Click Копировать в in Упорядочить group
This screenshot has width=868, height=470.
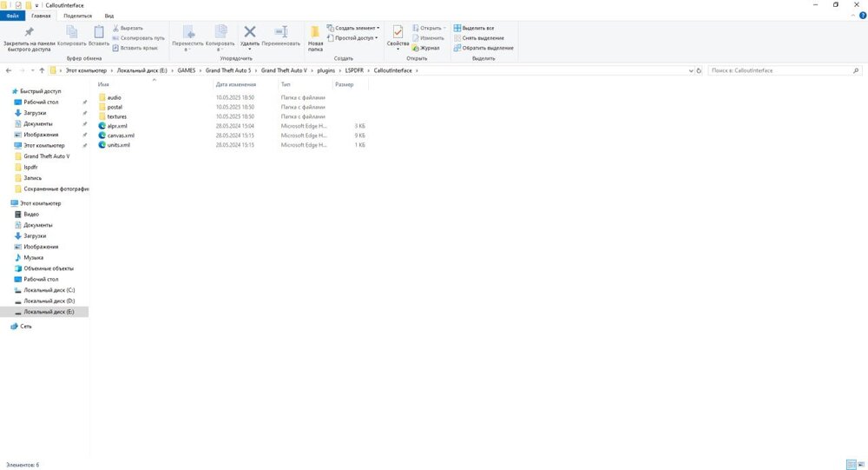coord(220,38)
